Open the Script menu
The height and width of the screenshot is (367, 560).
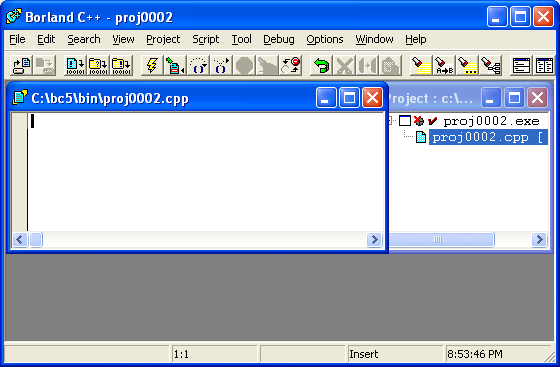206,39
